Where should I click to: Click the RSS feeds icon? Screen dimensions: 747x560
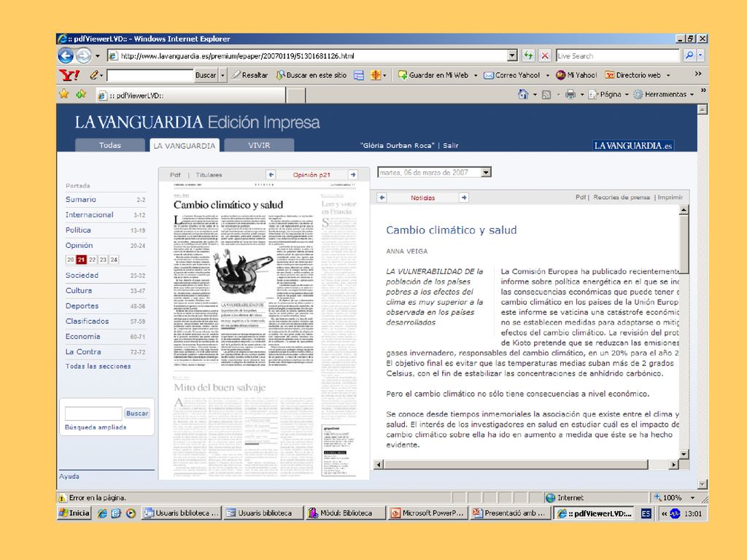pyautogui.click(x=546, y=94)
